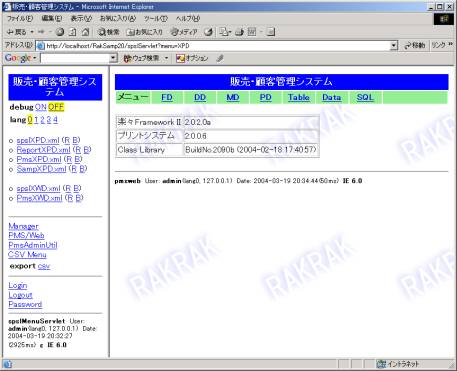Open the Search (検索) toolbar button
The width and height of the screenshot is (457, 371).
[x=109, y=32]
